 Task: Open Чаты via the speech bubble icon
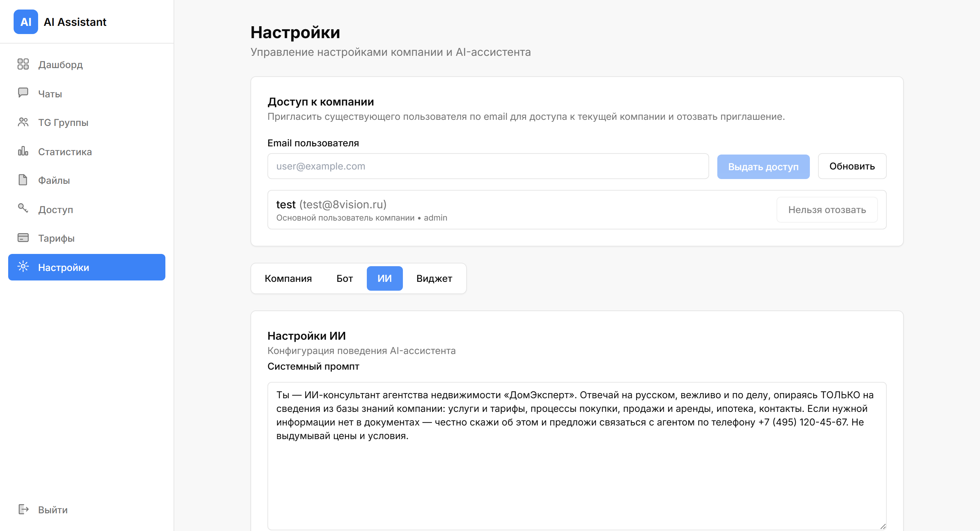click(23, 93)
